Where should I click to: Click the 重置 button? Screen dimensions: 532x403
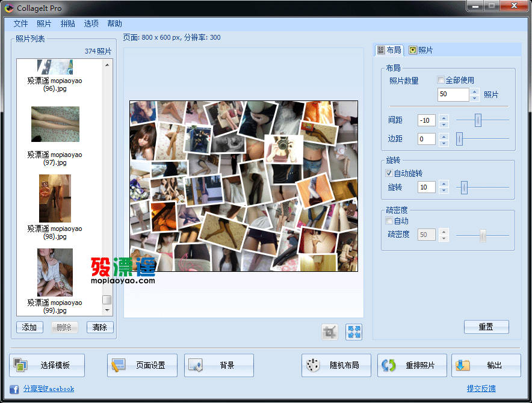[486, 327]
